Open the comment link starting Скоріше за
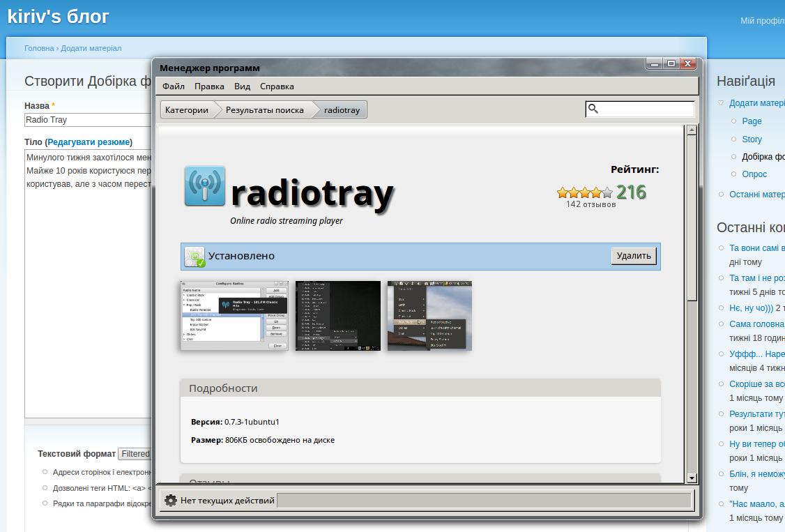785x532 pixels. (757, 384)
